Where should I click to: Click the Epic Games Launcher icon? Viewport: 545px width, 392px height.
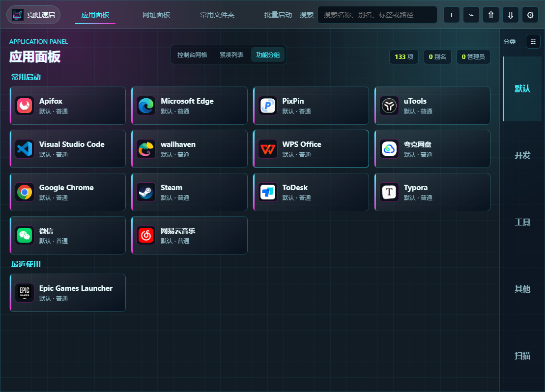[x=25, y=293]
